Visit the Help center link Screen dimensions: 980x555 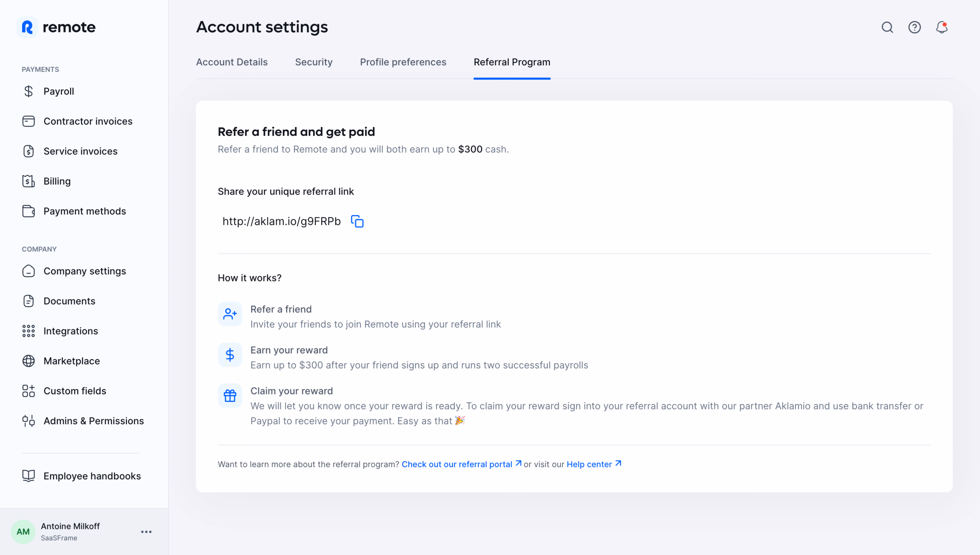click(594, 464)
